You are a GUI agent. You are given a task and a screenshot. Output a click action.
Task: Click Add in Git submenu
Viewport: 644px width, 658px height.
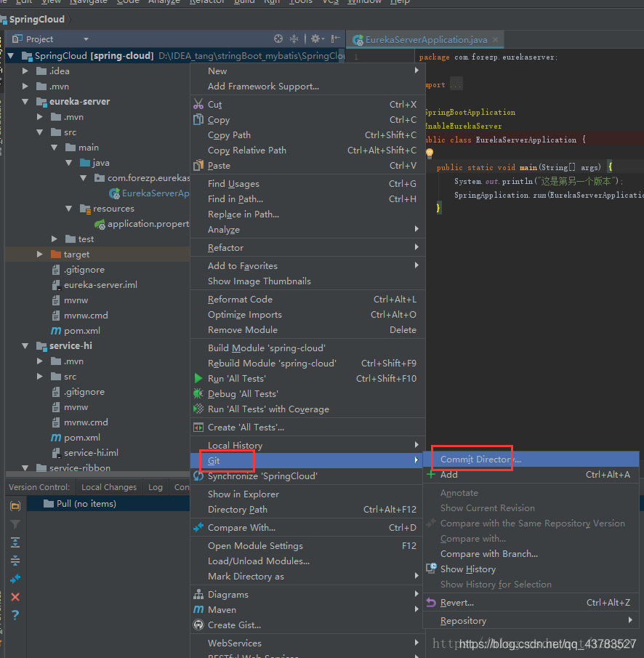coord(531,475)
